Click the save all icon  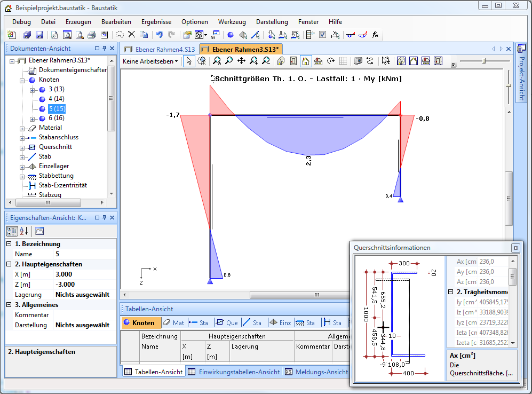[x=28, y=35]
